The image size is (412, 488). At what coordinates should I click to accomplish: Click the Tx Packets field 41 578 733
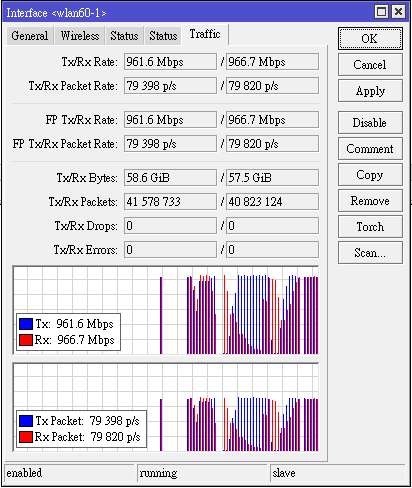point(170,202)
